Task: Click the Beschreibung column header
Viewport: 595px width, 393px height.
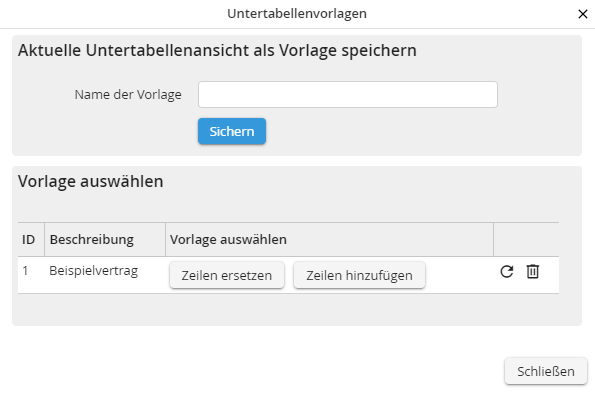Action: [91, 240]
